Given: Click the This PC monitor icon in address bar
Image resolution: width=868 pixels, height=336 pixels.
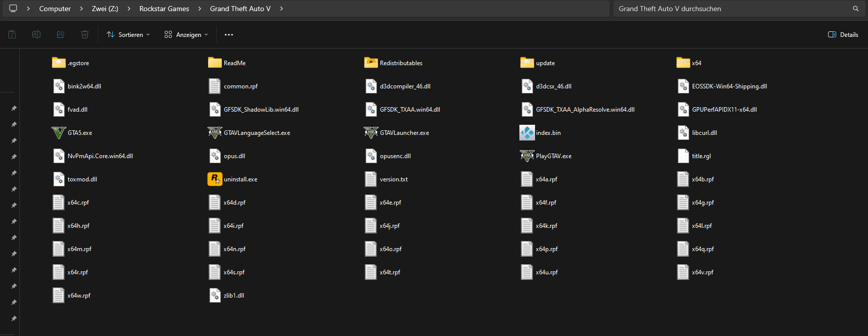Looking at the screenshot, I should click(x=13, y=9).
